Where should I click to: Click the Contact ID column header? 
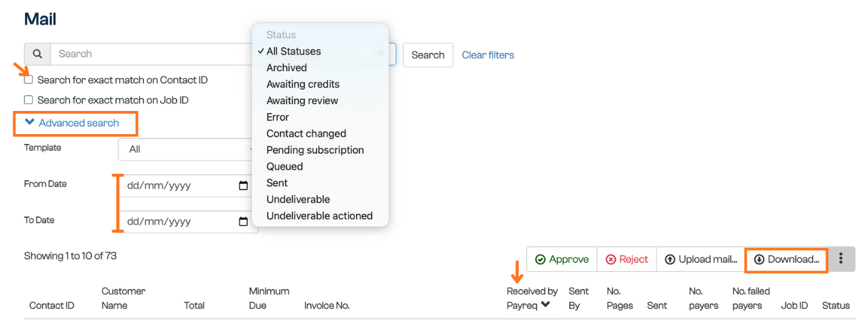(52, 305)
